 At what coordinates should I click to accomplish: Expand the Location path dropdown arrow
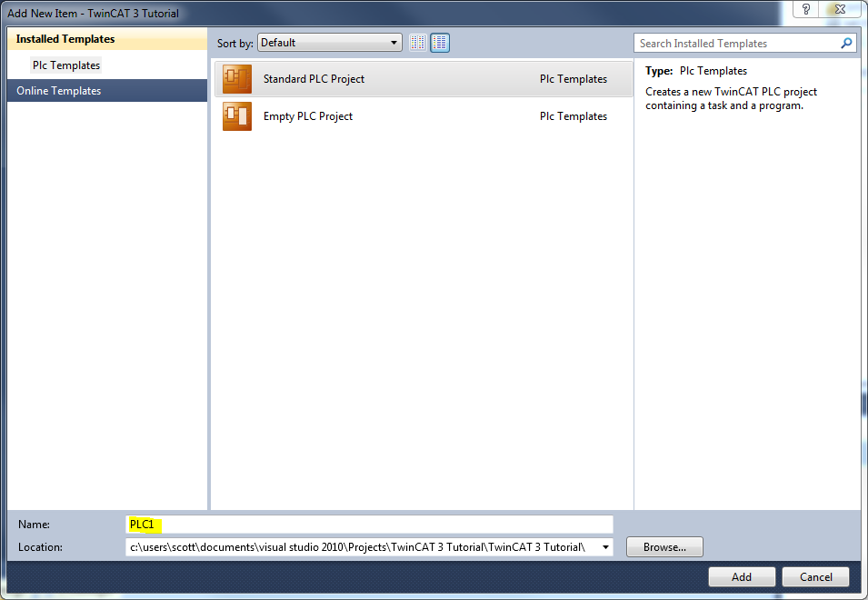pyautogui.click(x=605, y=547)
